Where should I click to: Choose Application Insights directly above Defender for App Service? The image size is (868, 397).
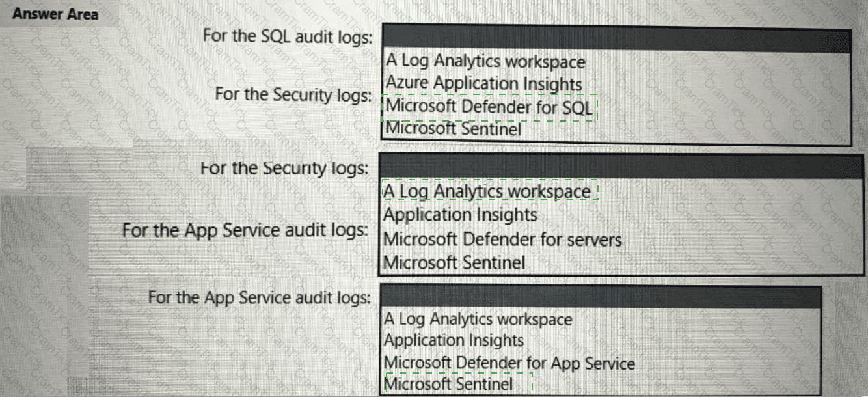tap(454, 340)
